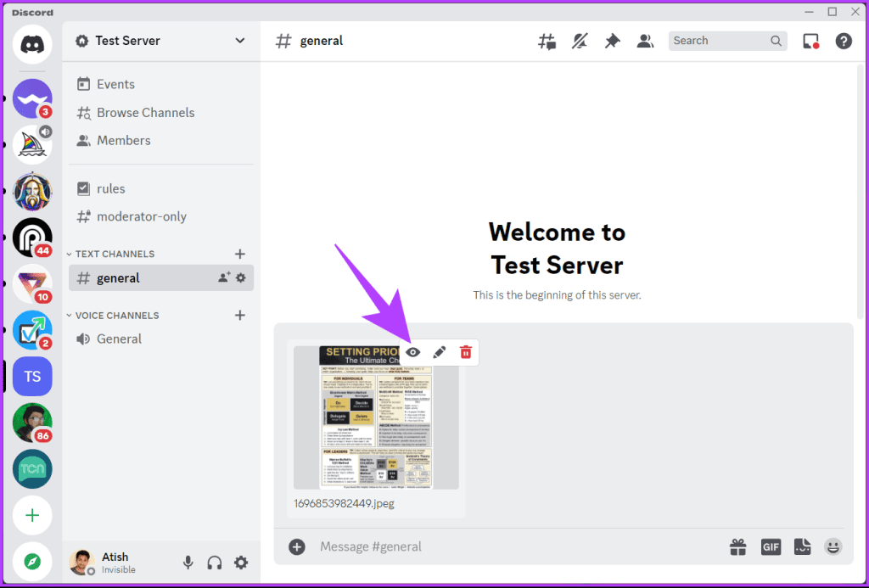Open the emoji picker
The height and width of the screenshot is (588, 869).
[833, 546]
